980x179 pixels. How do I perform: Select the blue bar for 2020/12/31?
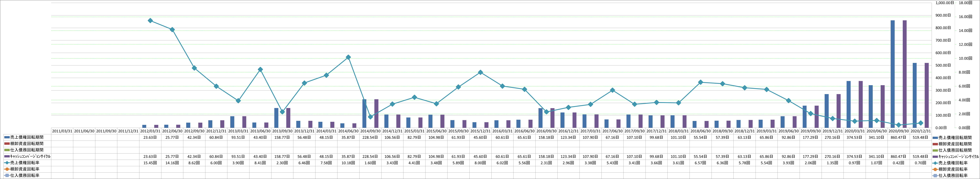click(915, 95)
